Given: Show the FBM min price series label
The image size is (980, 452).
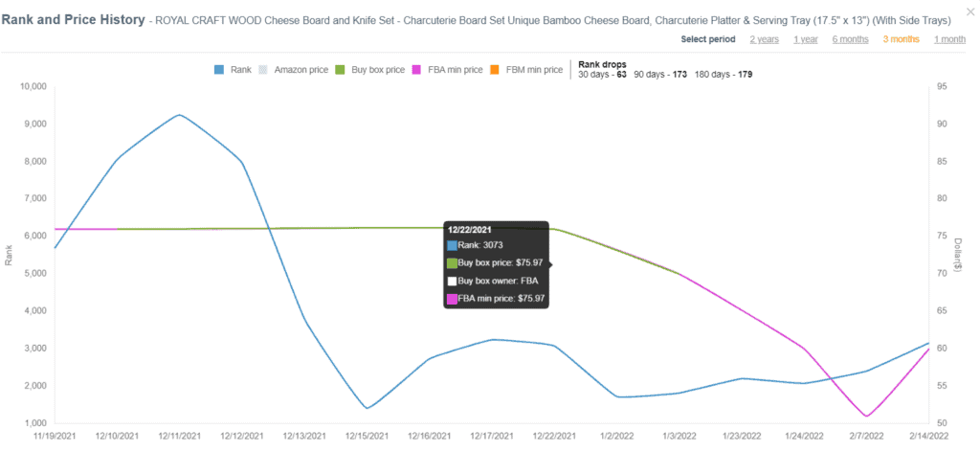Looking at the screenshot, I should [533, 70].
